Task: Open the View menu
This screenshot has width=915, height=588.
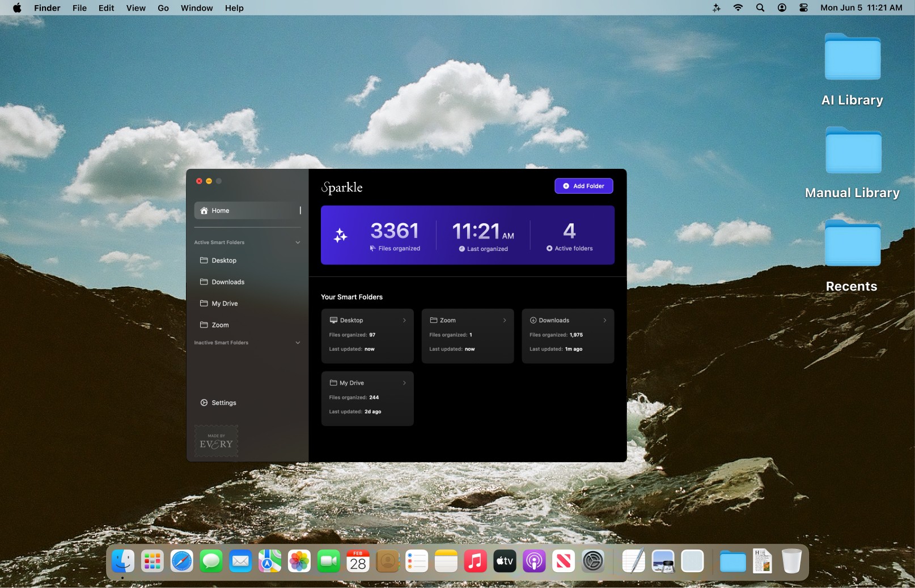Action: (x=136, y=8)
